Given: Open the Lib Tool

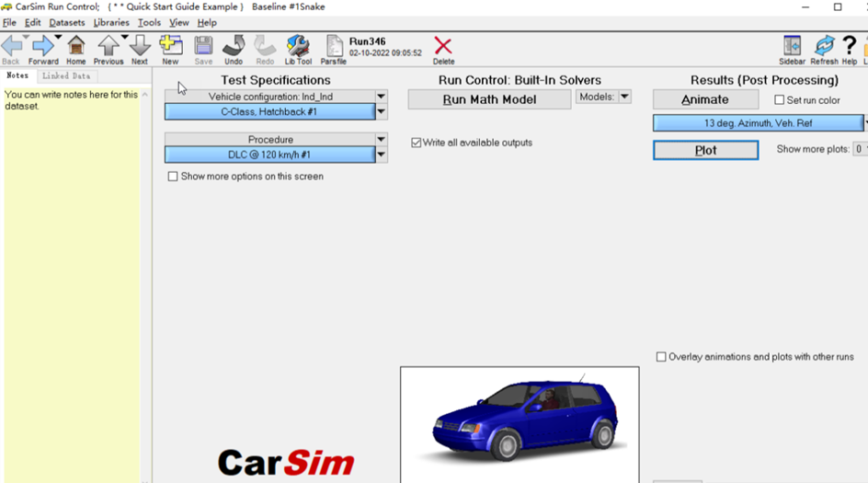Looking at the screenshot, I should click(298, 46).
